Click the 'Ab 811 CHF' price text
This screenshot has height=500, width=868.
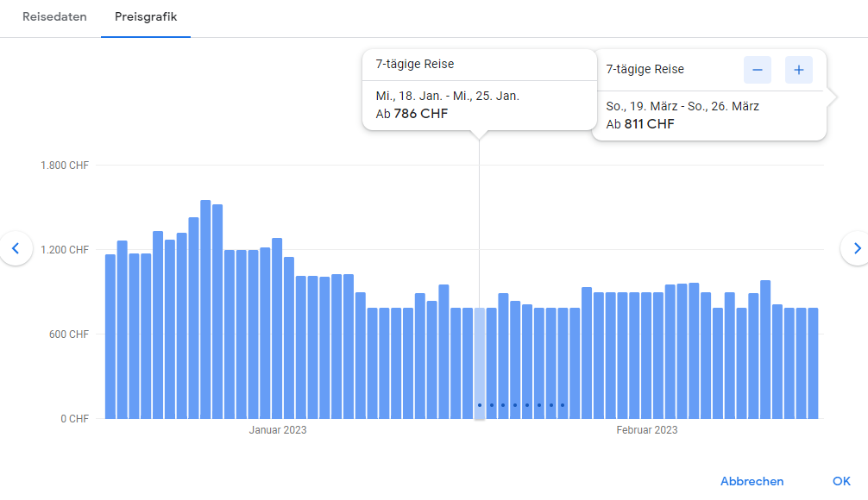click(x=640, y=124)
